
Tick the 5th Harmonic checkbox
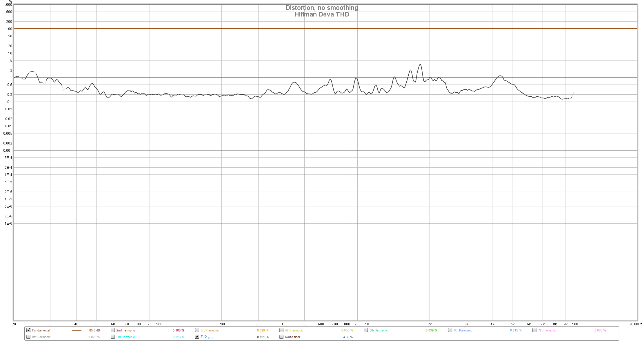[x=366, y=330]
